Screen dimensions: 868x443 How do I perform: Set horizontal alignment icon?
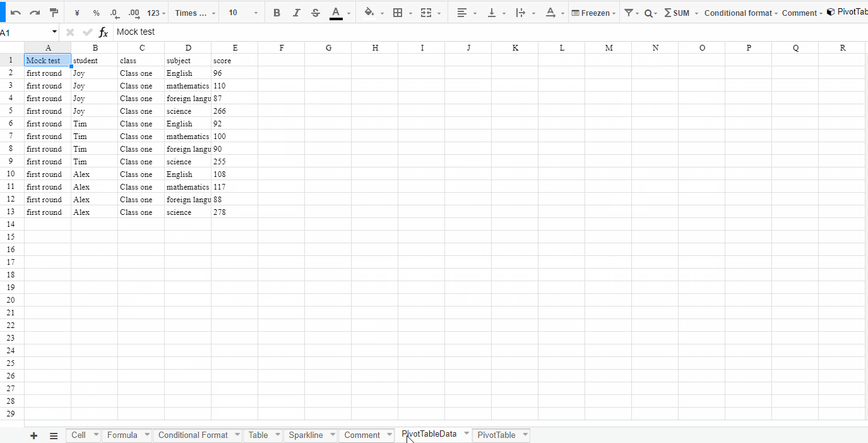462,13
